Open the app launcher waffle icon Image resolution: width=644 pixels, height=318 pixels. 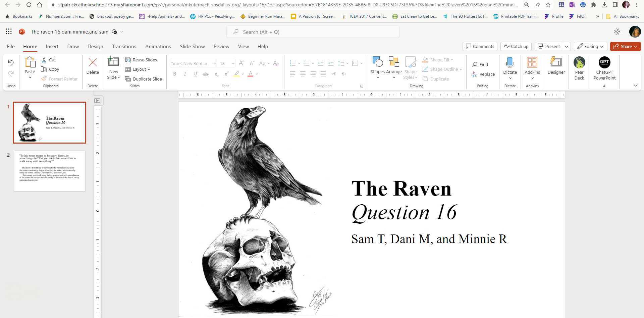pyautogui.click(x=9, y=32)
